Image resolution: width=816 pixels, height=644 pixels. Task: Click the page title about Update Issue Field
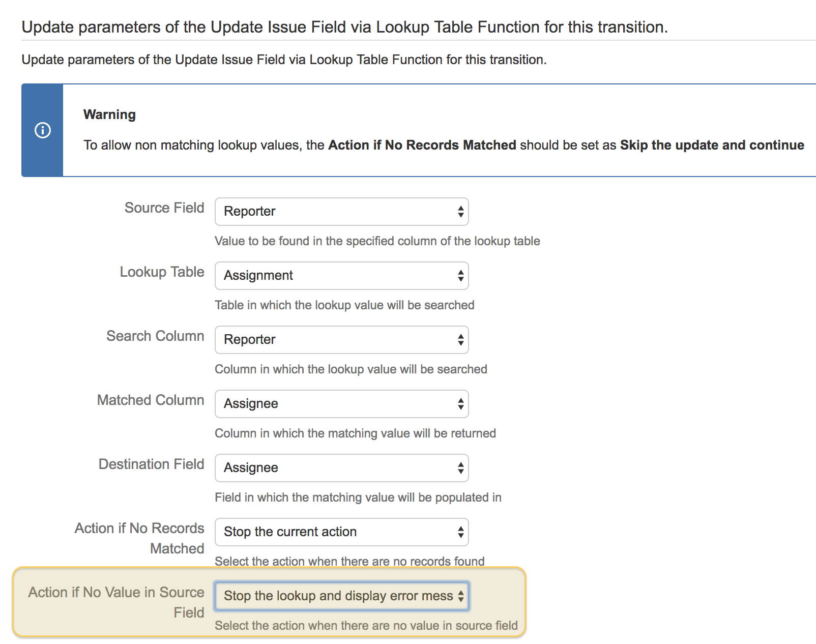point(344,27)
